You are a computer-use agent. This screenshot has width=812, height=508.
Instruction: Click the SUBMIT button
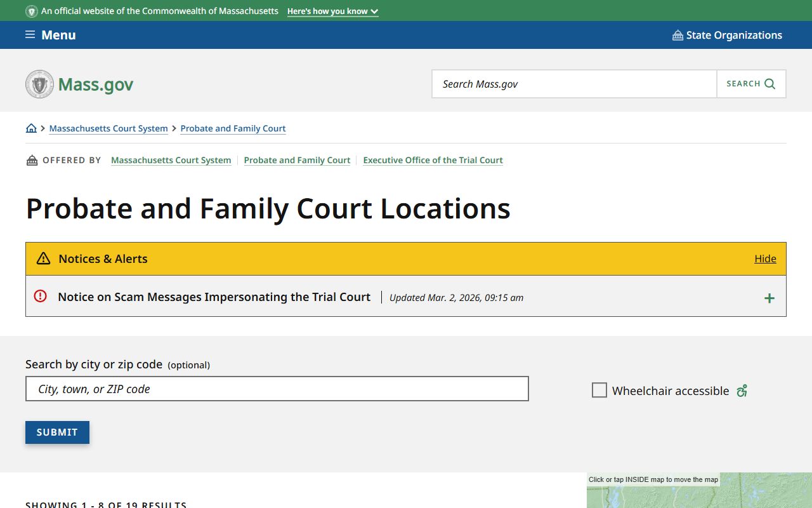pyautogui.click(x=57, y=432)
